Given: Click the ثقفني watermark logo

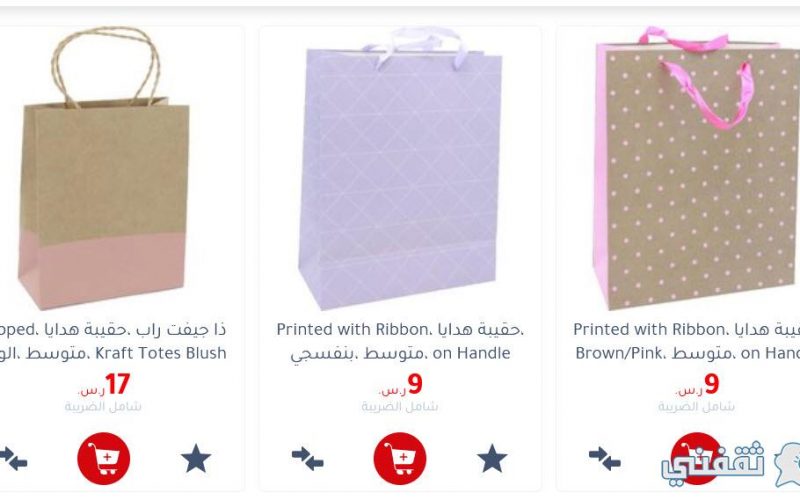Looking at the screenshot, I should click(x=731, y=463).
